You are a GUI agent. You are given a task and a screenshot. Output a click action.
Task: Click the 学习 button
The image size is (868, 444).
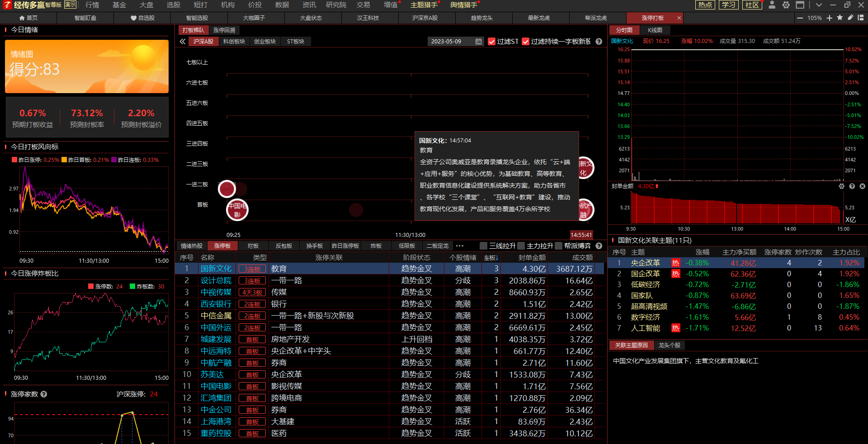(729, 5)
